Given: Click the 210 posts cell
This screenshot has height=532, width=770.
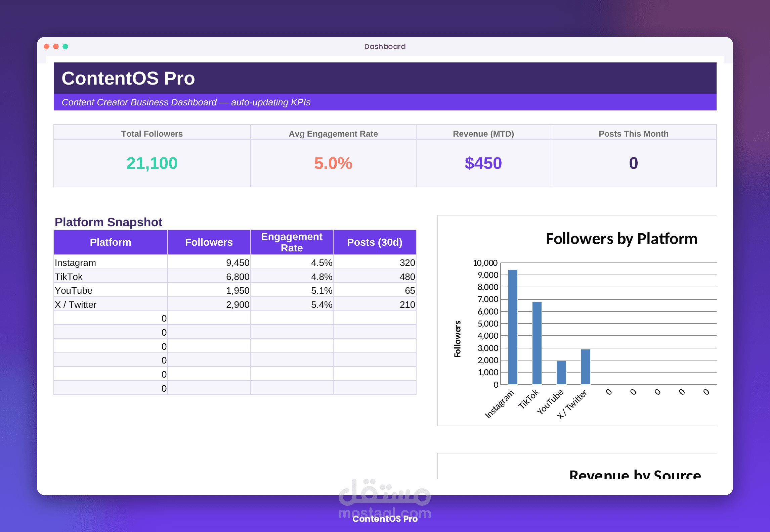Looking at the screenshot, I should (x=375, y=304).
